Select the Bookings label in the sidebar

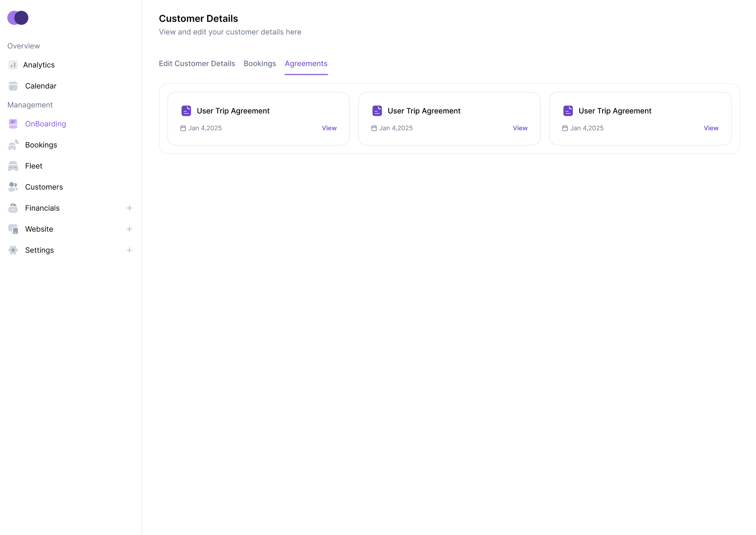(41, 145)
